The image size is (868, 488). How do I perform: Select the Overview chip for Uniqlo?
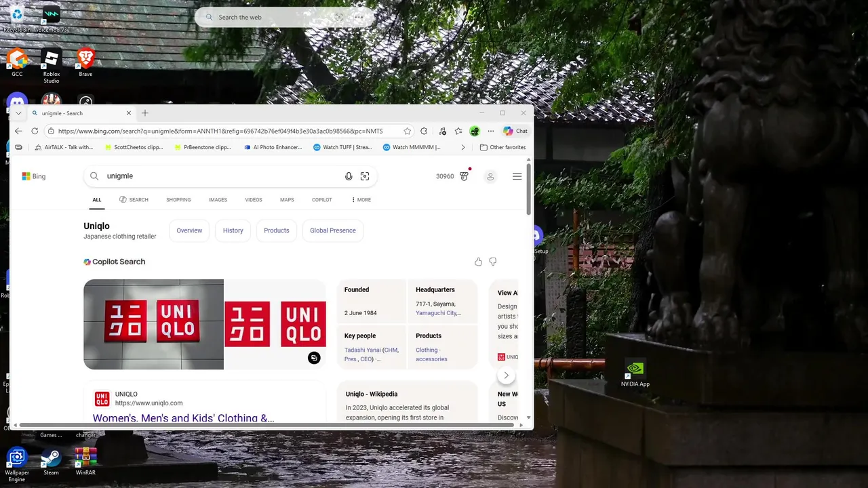point(189,230)
